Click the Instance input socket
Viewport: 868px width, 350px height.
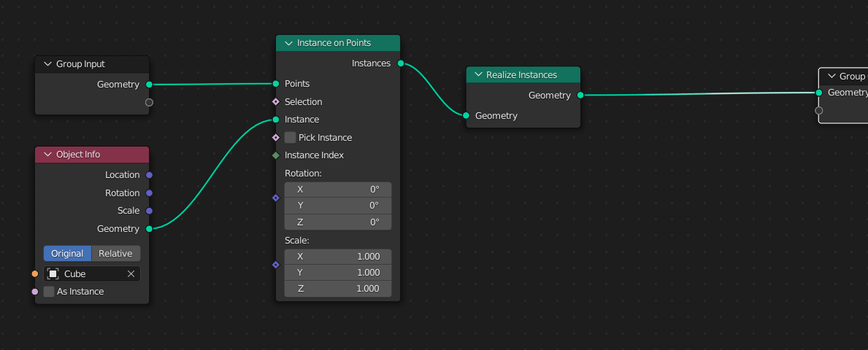tap(276, 120)
